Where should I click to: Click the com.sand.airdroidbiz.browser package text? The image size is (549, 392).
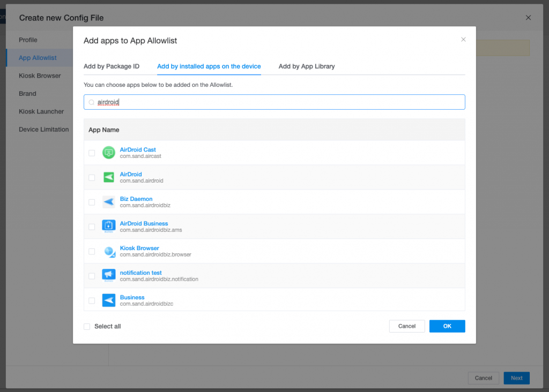pyautogui.click(x=155, y=254)
